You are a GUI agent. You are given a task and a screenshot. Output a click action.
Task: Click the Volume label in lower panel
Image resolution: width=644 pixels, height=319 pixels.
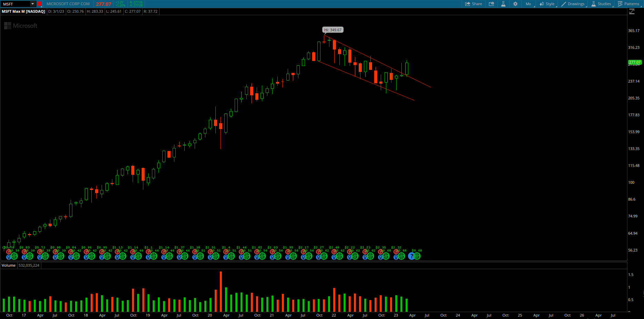coord(9,265)
